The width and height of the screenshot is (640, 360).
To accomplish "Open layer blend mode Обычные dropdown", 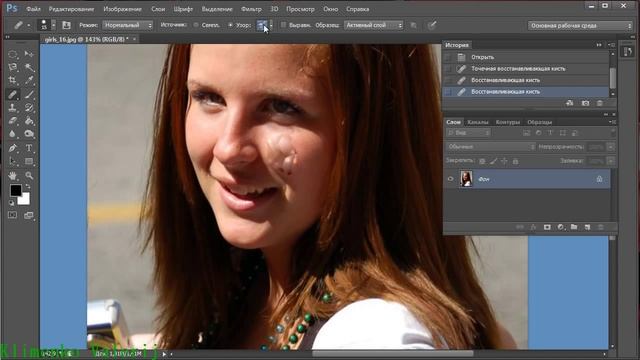I will click(490, 147).
